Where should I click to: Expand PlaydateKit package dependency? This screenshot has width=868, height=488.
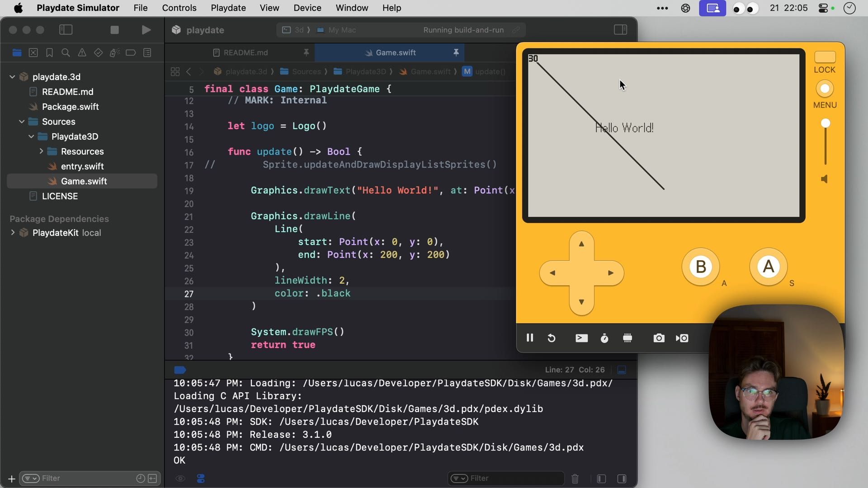point(13,233)
